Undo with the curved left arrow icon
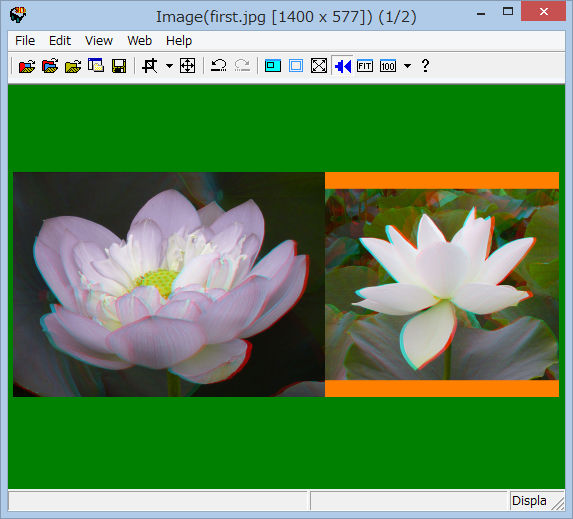The image size is (573, 519). coord(219,66)
